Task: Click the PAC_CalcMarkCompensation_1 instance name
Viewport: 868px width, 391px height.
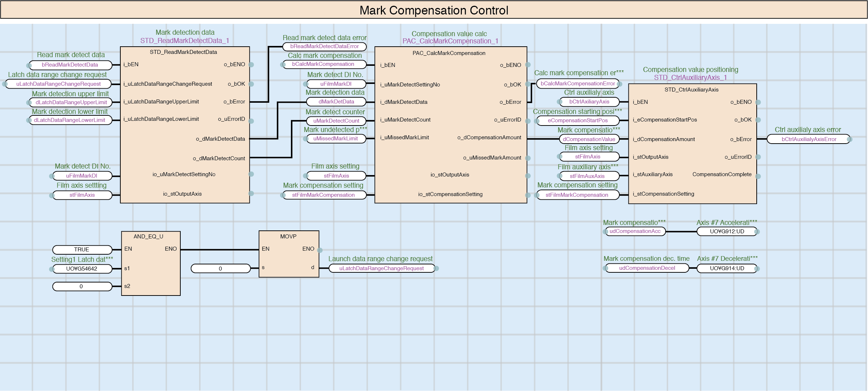Action: 451,41
